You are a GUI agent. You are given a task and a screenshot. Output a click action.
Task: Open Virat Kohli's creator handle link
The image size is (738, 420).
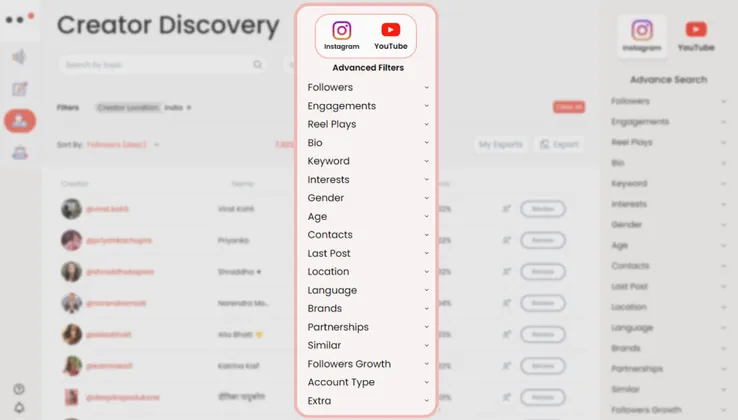coord(107,209)
